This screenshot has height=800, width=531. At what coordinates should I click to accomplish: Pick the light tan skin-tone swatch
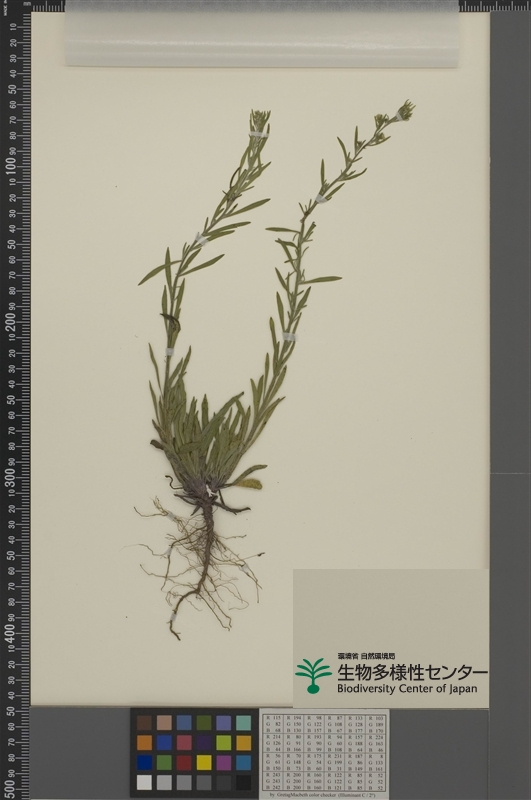(164, 723)
